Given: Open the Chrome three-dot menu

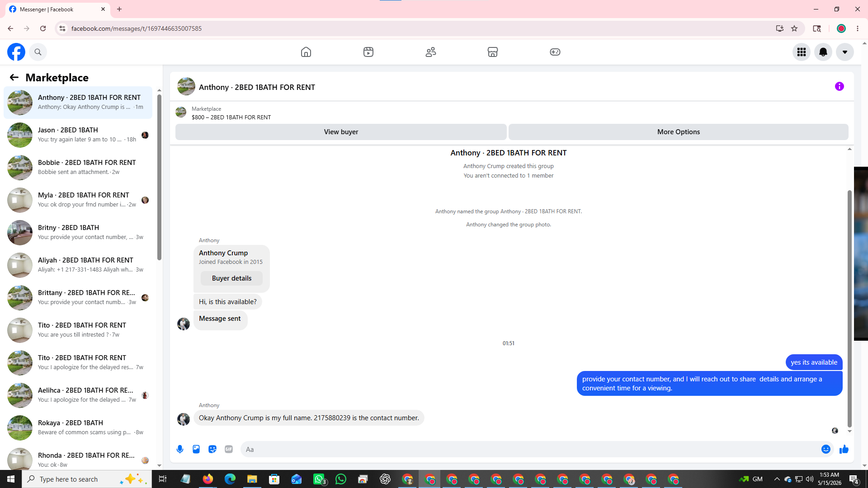Looking at the screenshot, I should point(858,28).
